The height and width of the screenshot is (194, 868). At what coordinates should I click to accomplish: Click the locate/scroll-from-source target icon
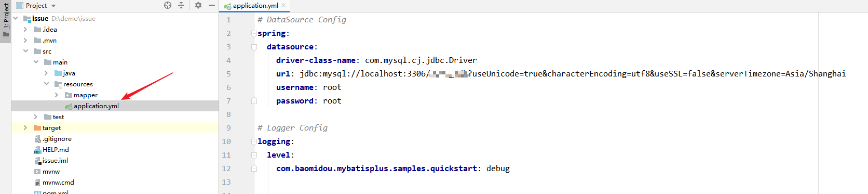click(168, 5)
